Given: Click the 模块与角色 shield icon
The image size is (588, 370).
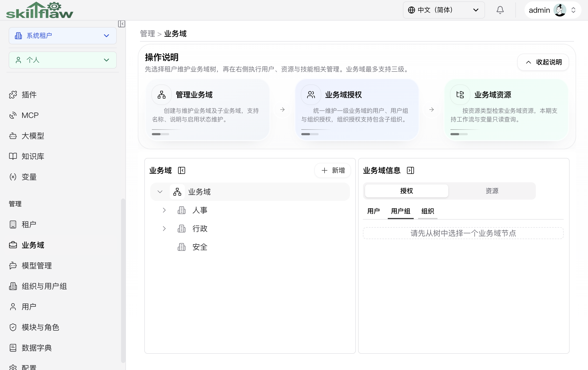Looking at the screenshot, I should coord(13,327).
